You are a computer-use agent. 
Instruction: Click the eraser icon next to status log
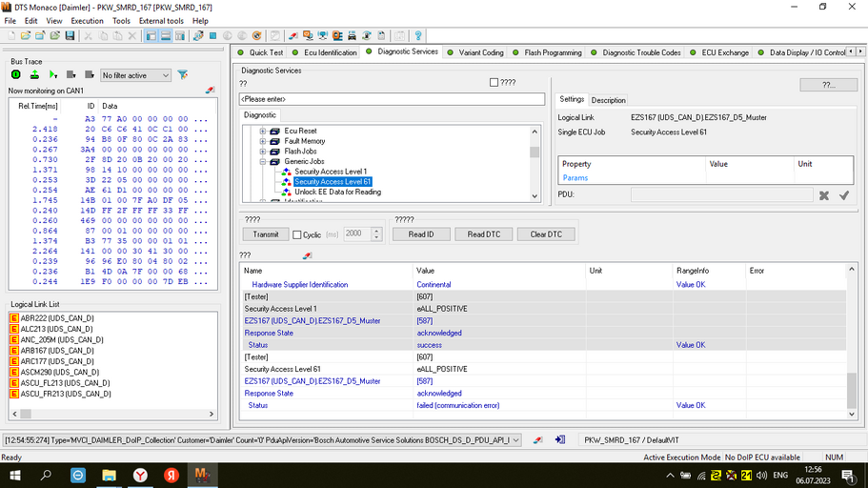click(x=537, y=439)
